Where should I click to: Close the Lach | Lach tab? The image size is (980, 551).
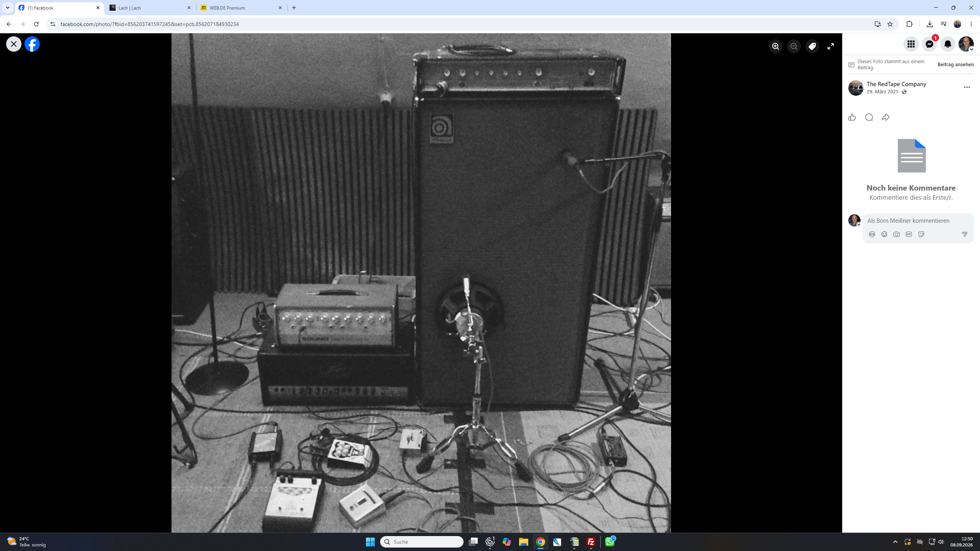189,8
